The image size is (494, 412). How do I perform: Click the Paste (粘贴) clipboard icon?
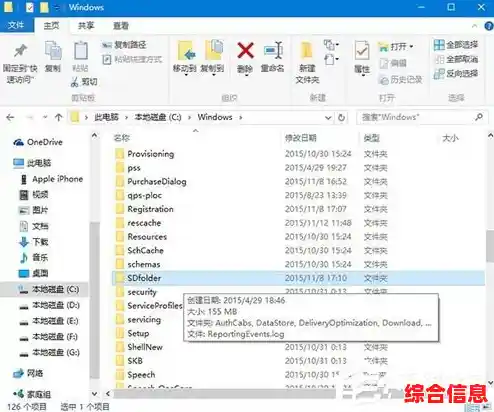click(81, 51)
